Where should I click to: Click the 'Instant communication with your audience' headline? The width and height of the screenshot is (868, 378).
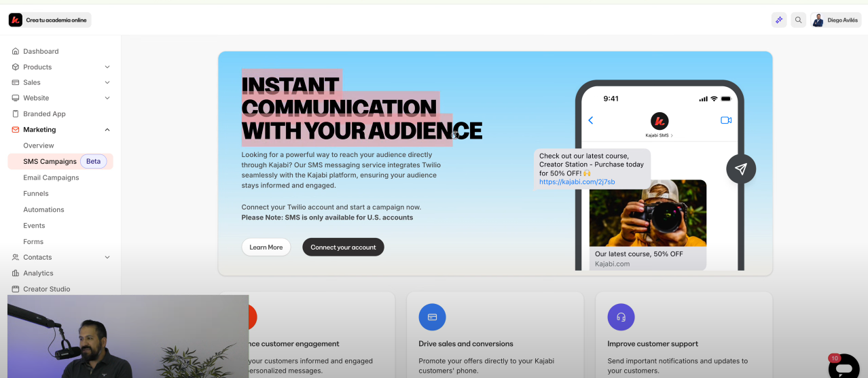[361, 107]
